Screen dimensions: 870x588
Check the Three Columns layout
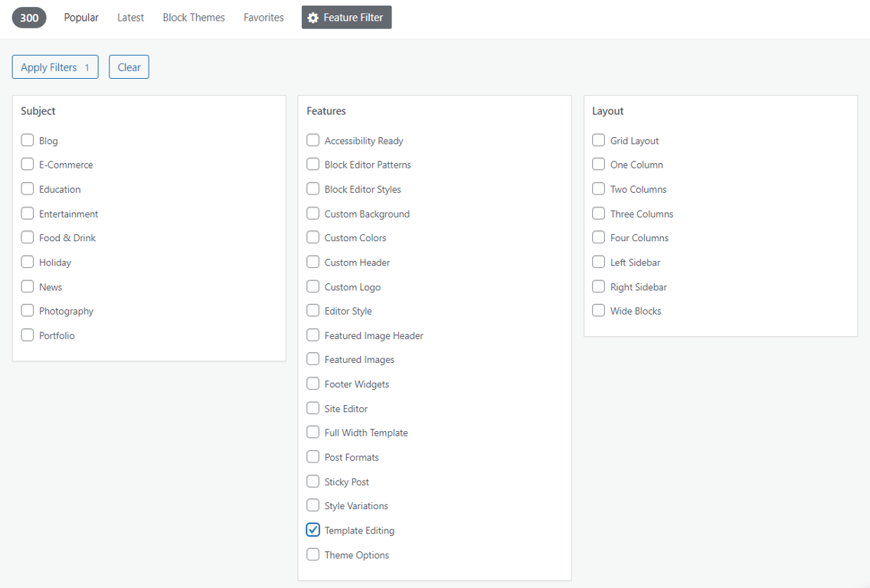point(598,214)
